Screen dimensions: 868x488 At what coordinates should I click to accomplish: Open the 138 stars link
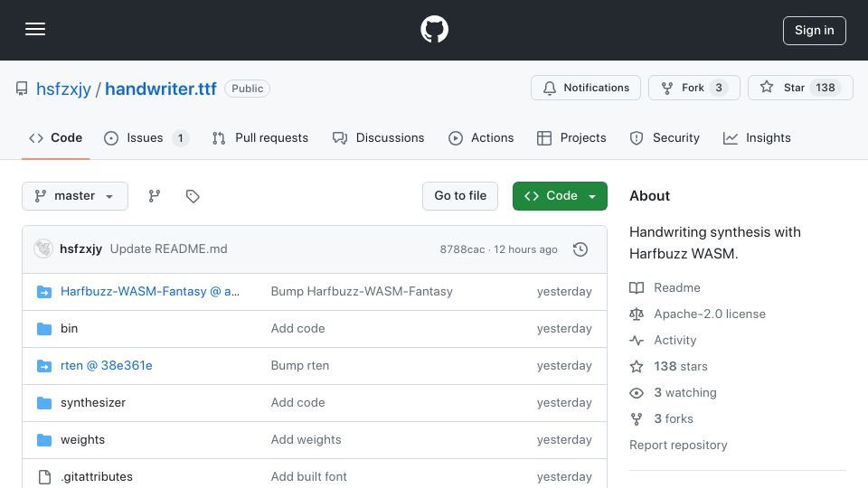(669, 366)
